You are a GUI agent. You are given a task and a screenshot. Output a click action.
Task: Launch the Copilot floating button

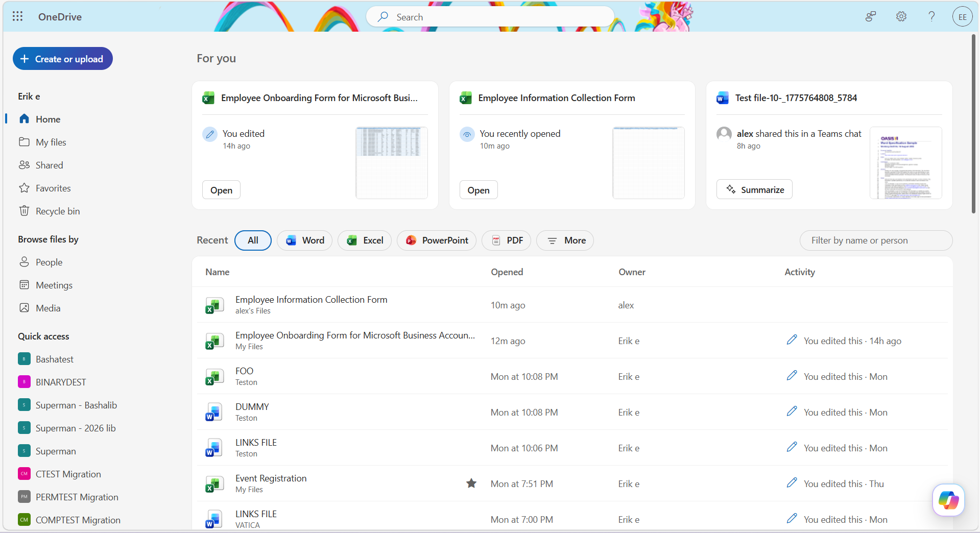pos(948,500)
